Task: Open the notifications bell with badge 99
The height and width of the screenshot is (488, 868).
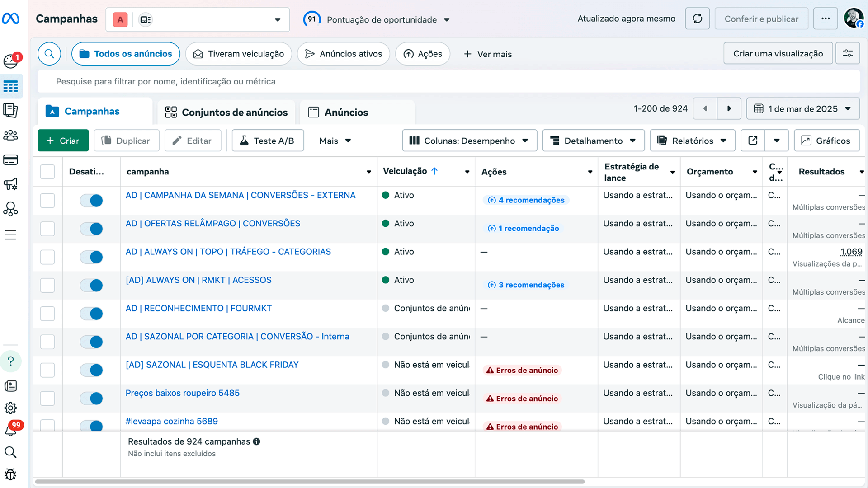Action: click(x=11, y=430)
